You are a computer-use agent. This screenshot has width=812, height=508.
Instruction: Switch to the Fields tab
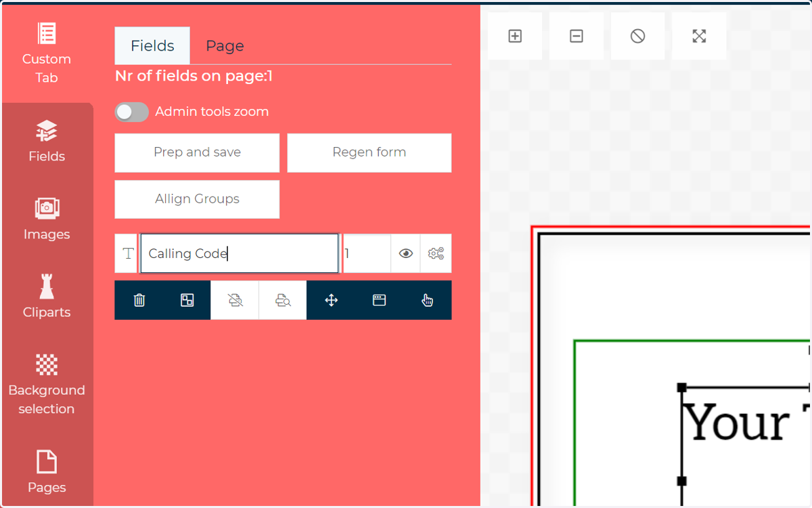click(152, 45)
